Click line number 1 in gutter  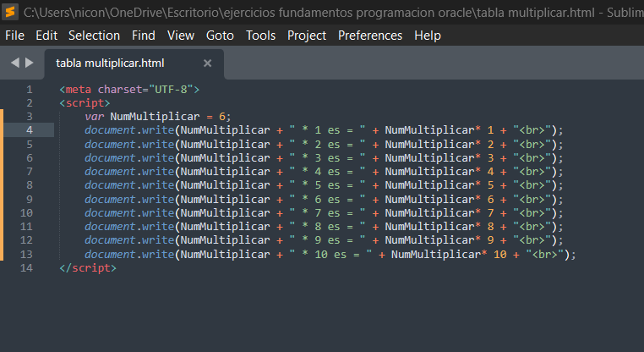tap(30, 89)
